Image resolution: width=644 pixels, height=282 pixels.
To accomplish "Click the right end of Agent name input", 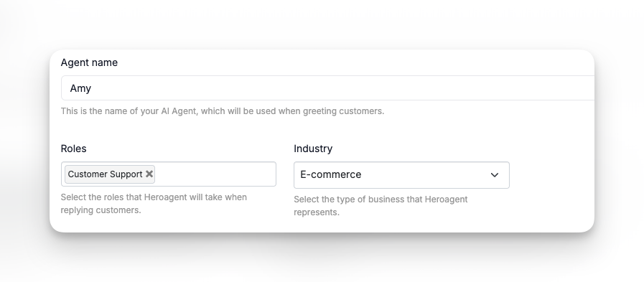I will (x=583, y=88).
